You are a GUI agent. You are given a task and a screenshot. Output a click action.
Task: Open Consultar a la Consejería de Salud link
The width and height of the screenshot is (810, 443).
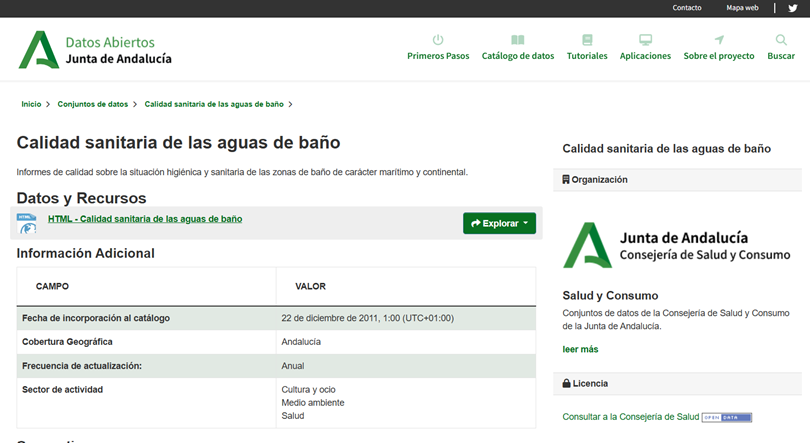(x=631, y=417)
